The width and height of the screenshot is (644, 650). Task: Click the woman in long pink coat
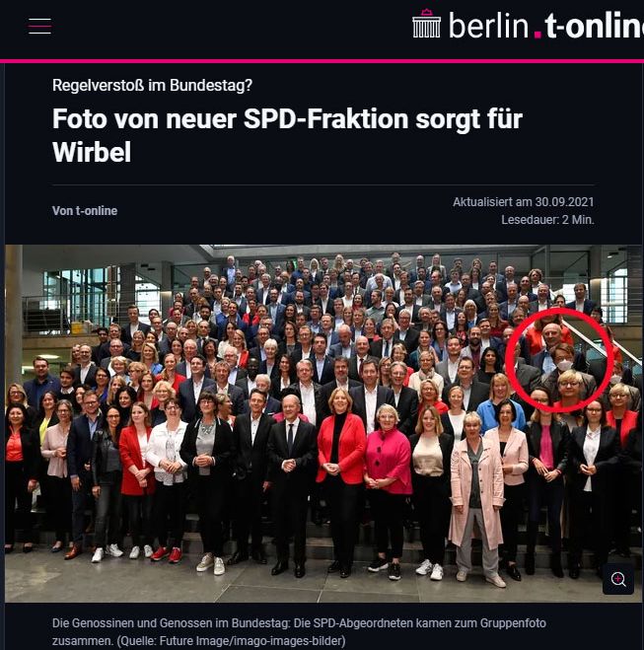pyautogui.click(x=476, y=497)
